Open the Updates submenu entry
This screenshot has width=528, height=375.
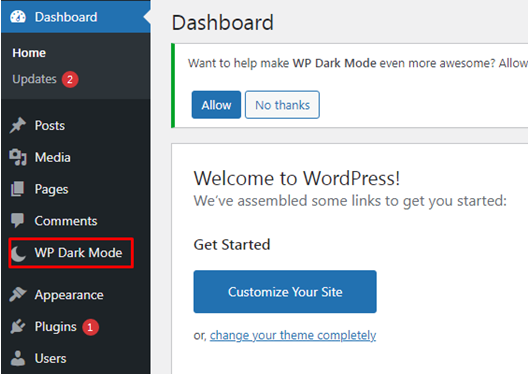pyautogui.click(x=34, y=79)
